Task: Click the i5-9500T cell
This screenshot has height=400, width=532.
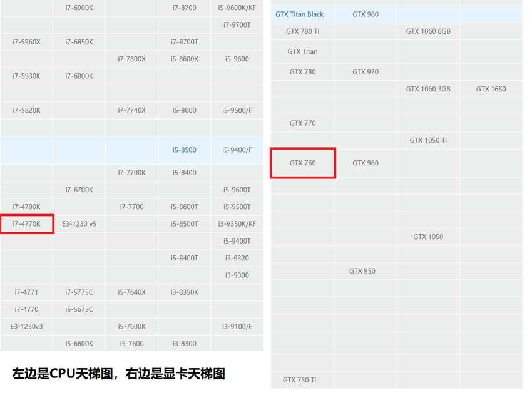Action: pyautogui.click(x=237, y=207)
